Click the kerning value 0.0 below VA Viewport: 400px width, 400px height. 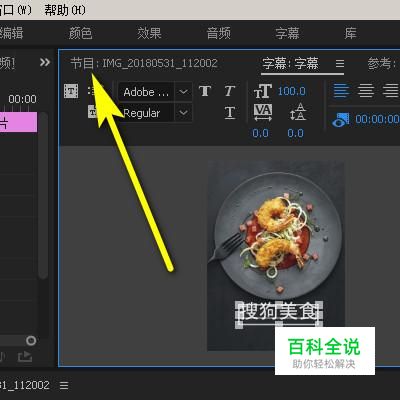click(x=260, y=133)
